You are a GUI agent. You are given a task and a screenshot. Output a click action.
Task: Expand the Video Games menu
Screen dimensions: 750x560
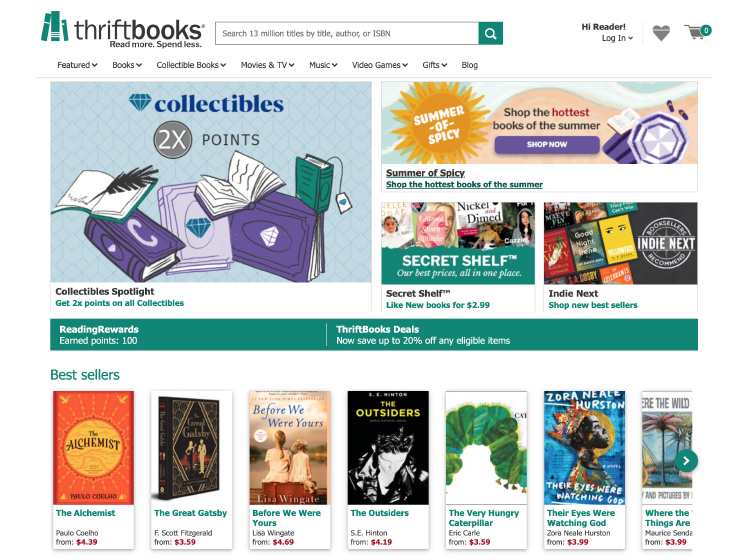click(380, 65)
